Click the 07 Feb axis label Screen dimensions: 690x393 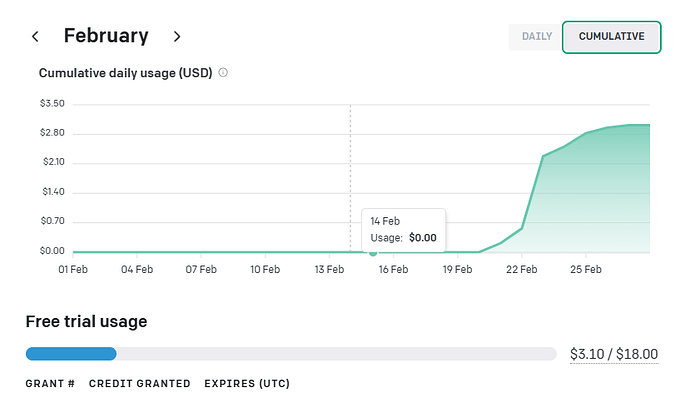click(201, 269)
